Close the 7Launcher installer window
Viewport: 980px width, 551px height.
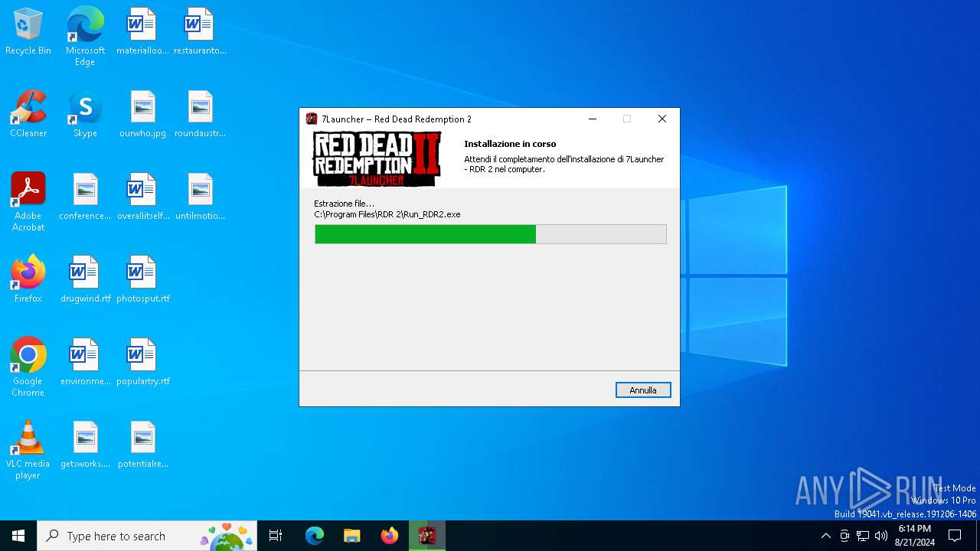pyautogui.click(x=662, y=119)
